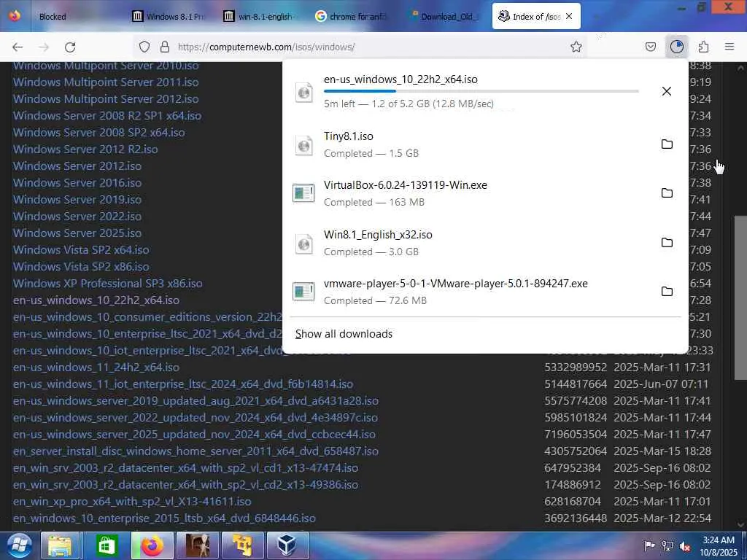Open the VirtualBox taskbar icon
This screenshot has width=747, height=560.
pos(287,545)
